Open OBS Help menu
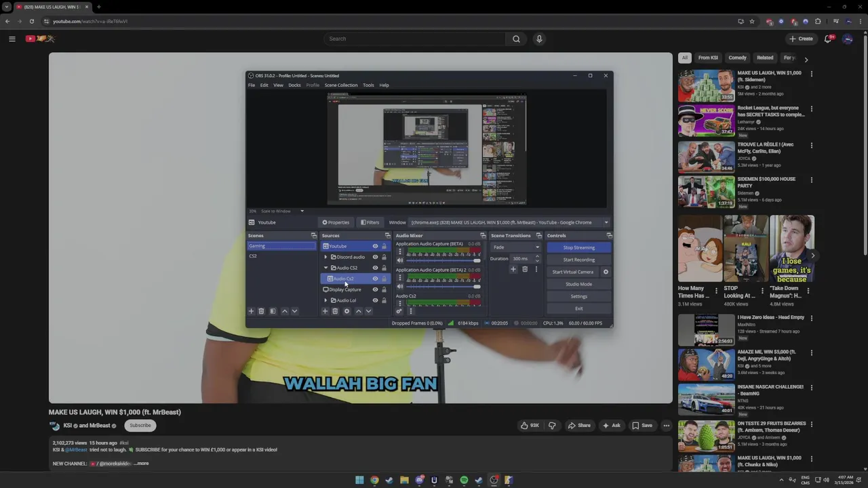The width and height of the screenshot is (868, 488). (384, 85)
